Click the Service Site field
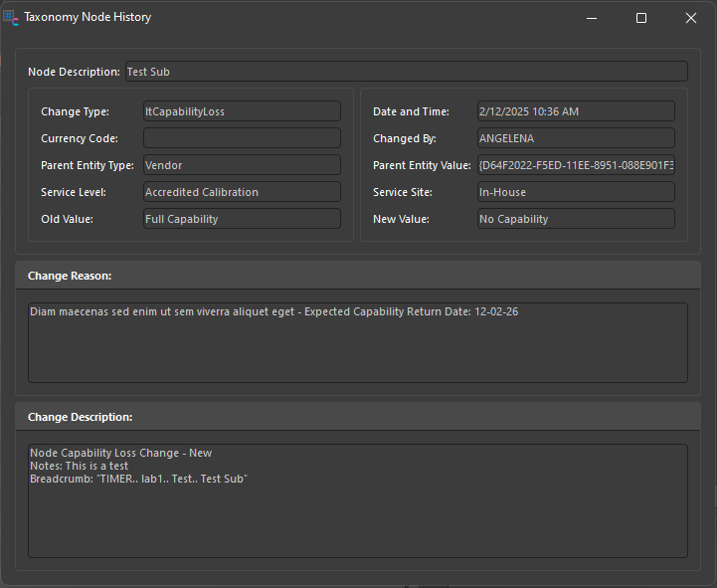The height and width of the screenshot is (588, 717). click(x=575, y=192)
